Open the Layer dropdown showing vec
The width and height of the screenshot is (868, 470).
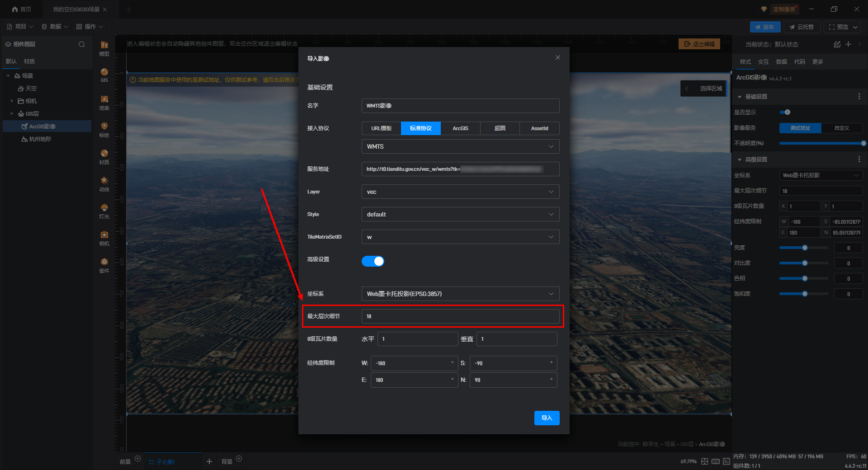tap(460, 192)
